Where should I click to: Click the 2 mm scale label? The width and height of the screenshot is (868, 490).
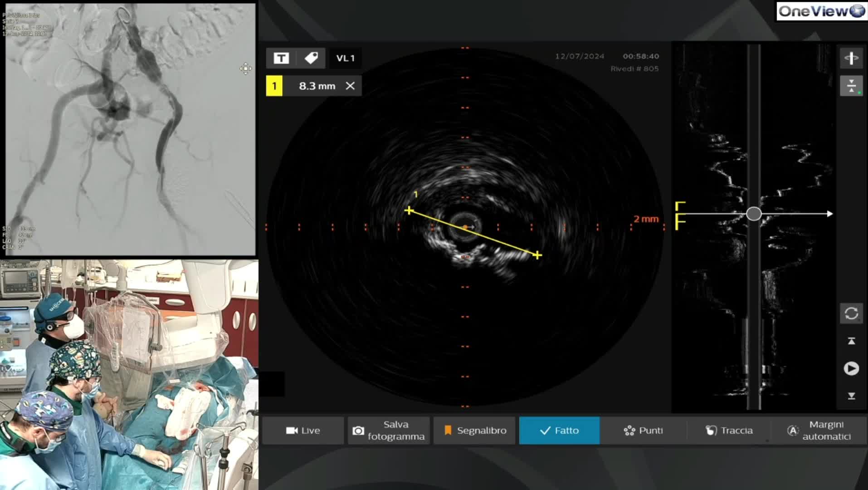(x=646, y=219)
